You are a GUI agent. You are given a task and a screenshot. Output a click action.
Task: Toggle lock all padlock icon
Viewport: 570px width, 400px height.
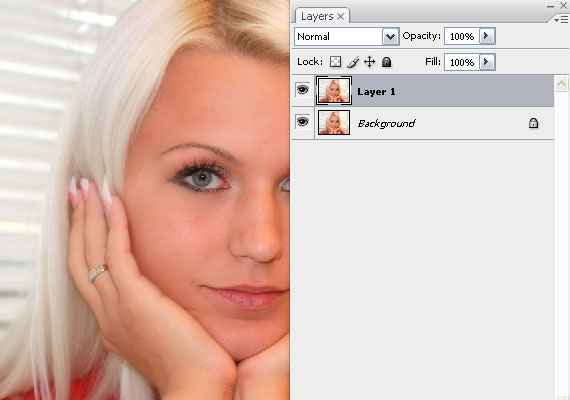386,62
